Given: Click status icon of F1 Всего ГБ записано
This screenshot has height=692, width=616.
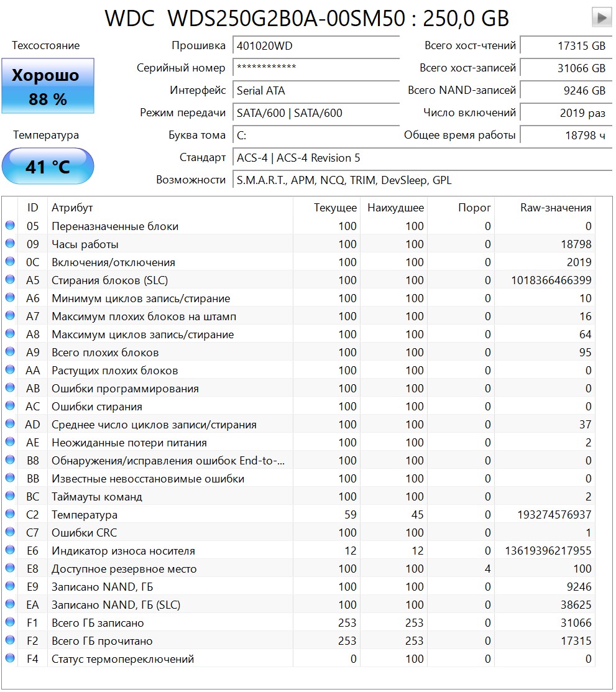Looking at the screenshot, I should coord(10,622).
